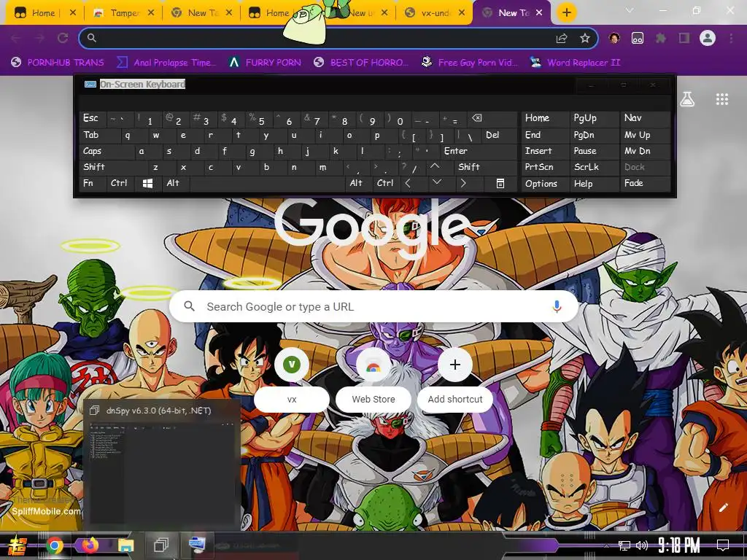Reload the page with the refresh icon

click(63, 38)
